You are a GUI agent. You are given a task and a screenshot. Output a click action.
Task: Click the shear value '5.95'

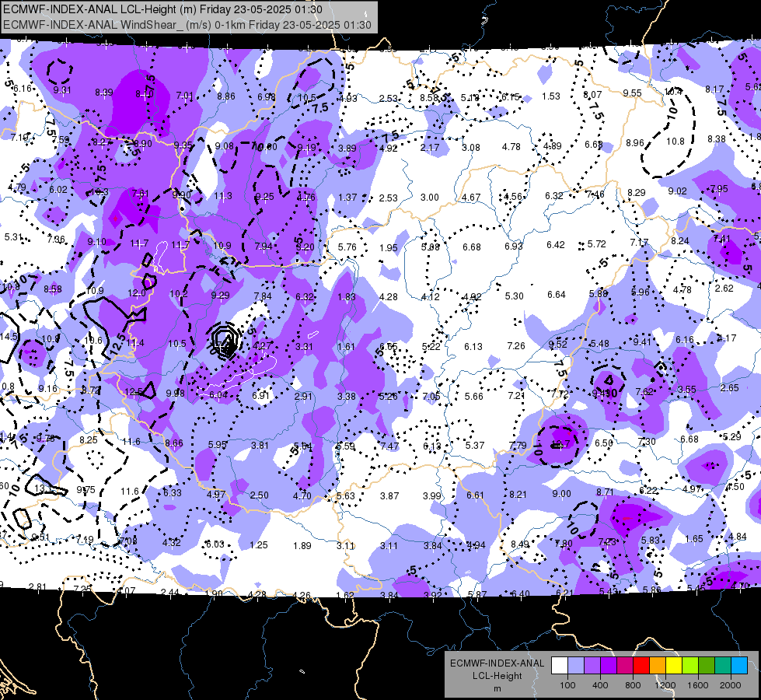(x=218, y=444)
